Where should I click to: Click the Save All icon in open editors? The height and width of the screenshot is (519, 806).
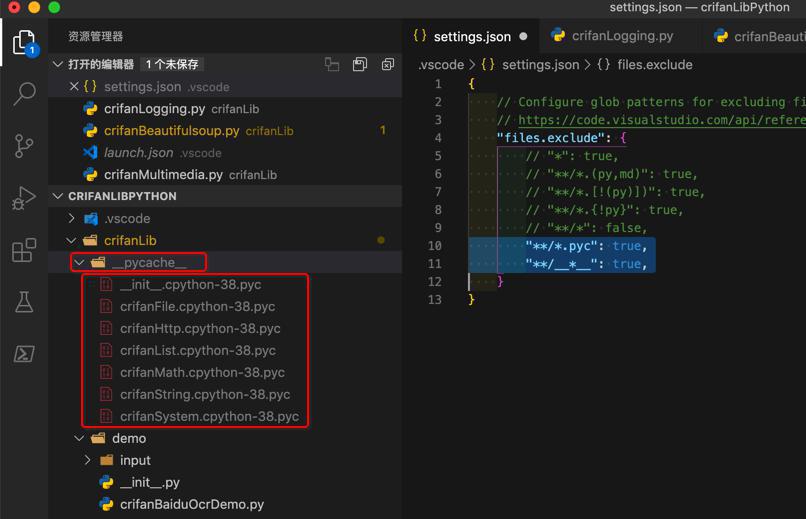(x=359, y=64)
